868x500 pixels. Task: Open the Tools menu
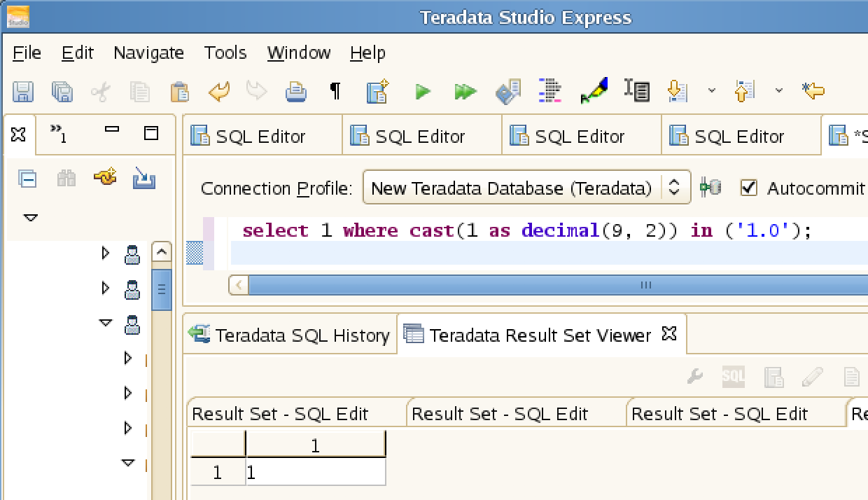225,53
